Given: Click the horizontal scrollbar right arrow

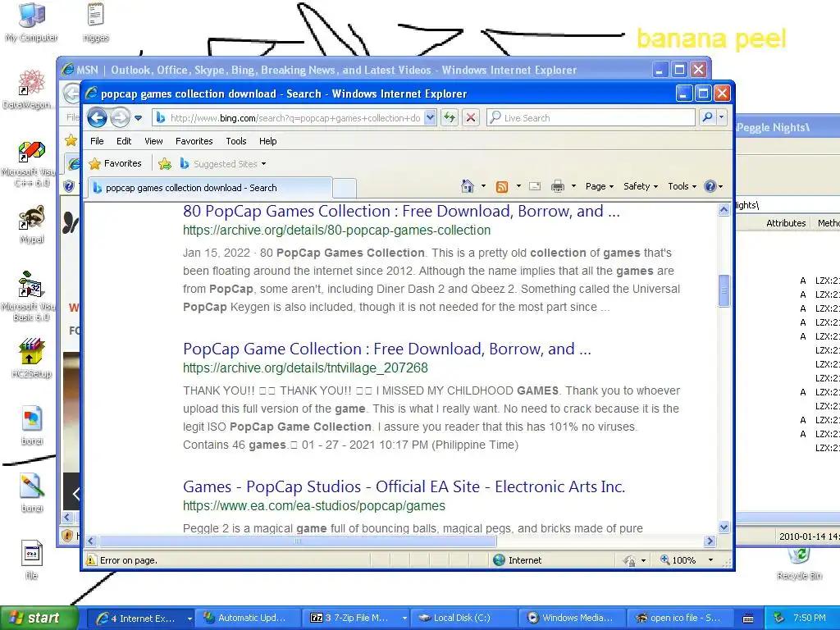Looking at the screenshot, I should (710, 541).
